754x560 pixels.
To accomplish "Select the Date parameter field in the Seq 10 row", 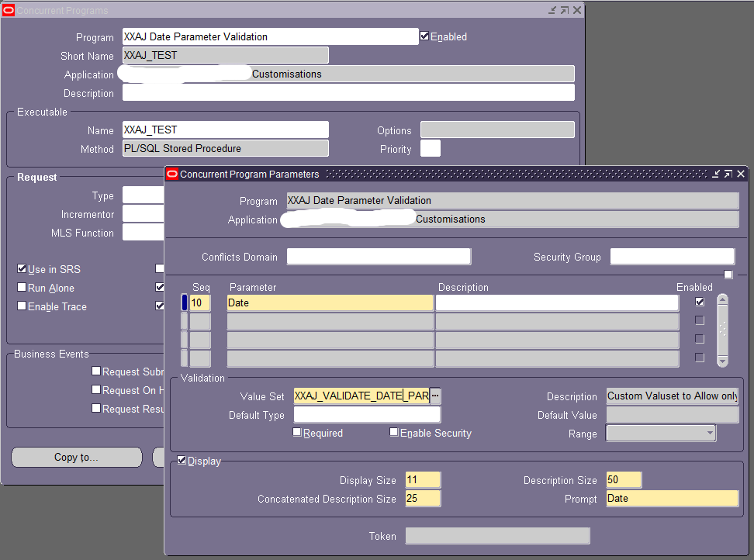I will point(330,302).
